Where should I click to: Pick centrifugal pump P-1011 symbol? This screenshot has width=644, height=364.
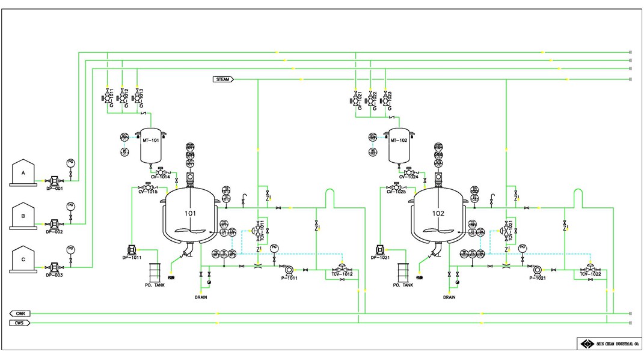pos(287,270)
